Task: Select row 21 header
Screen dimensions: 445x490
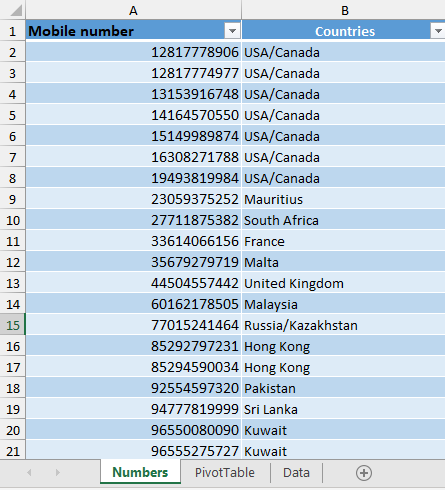Action: pos(13,451)
